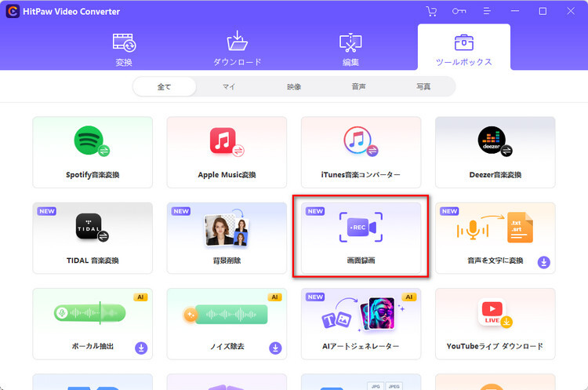This screenshot has width=588, height=390.
Task: Filter tools by 音声
Action: (x=359, y=86)
